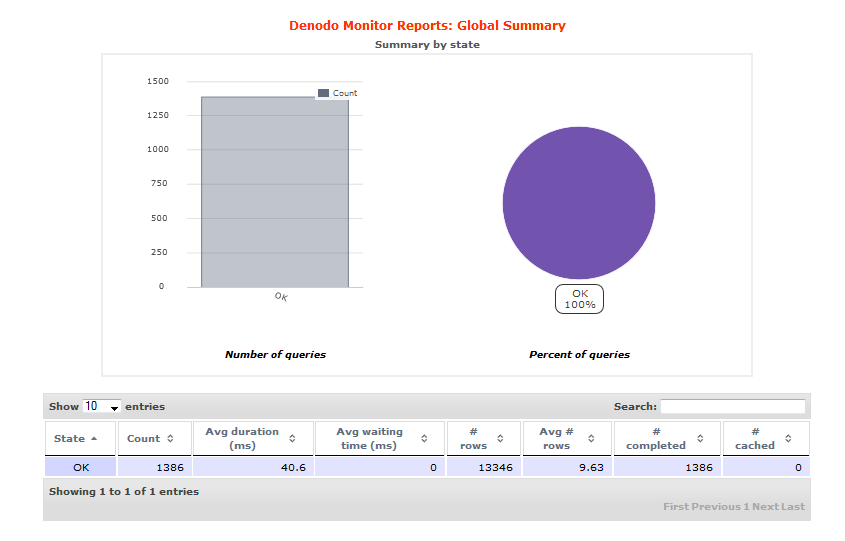Screen dimensions: 845x541
Task: Click the purple OK pie slice
Action: coord(579,203)
